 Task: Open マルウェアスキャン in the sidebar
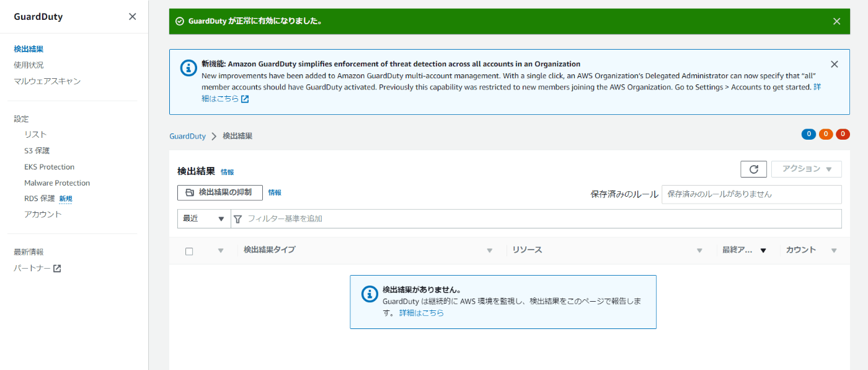pyautogui.click(x=47, y=81)
